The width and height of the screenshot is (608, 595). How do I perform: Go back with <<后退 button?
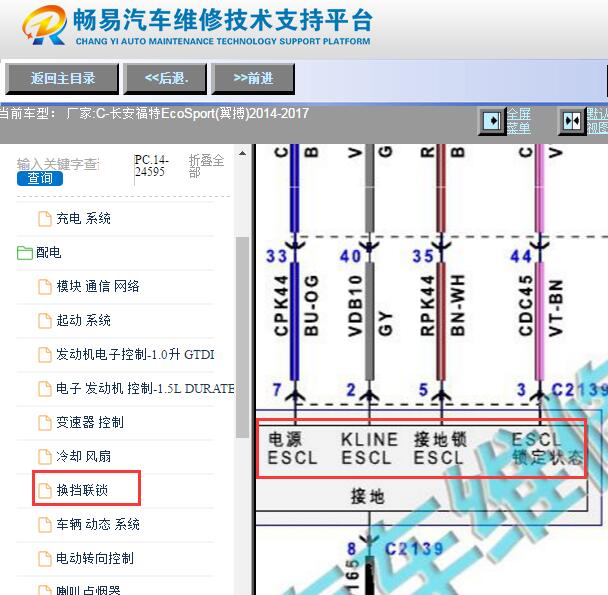pos(165,79)
